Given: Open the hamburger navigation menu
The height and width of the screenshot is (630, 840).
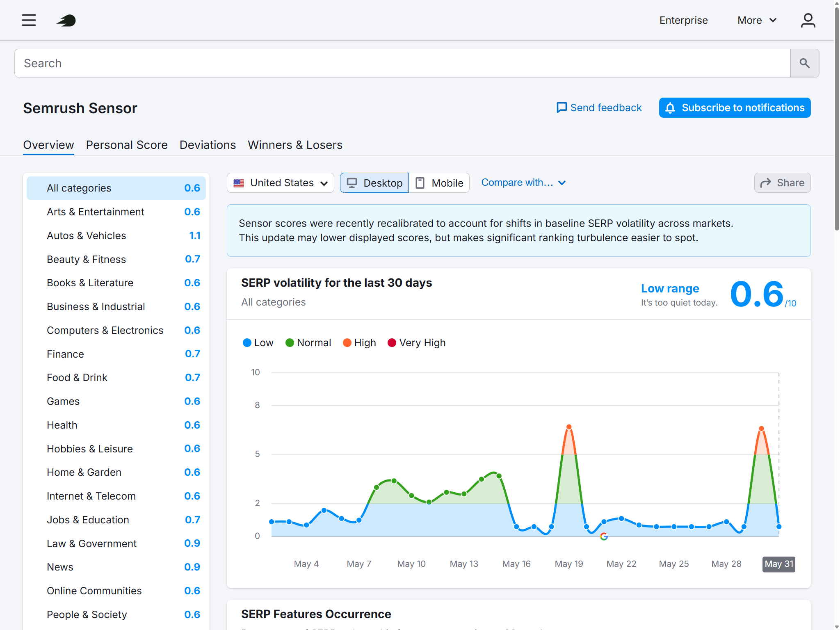Looking at the screenshot, I should [x=29, y=20].
